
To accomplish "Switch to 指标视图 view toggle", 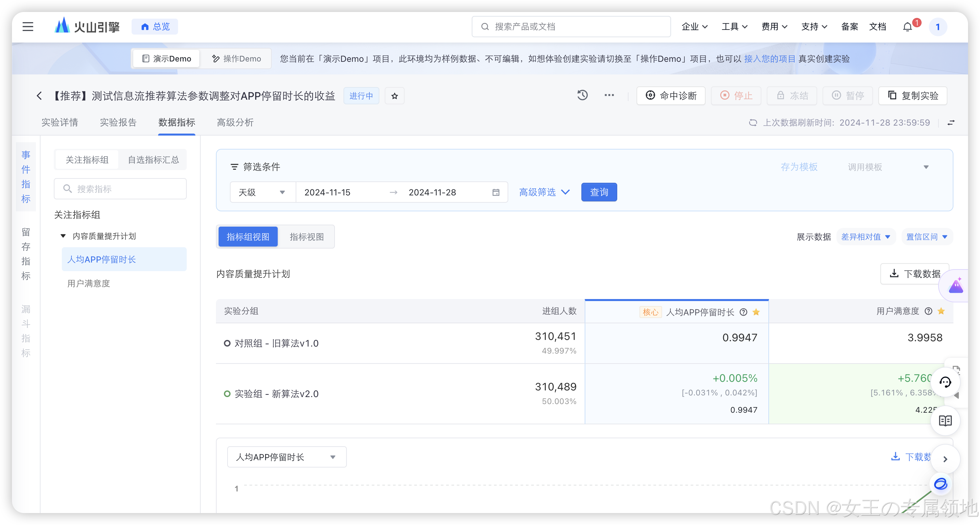I will pyautogui.click(x=306, y=237).
